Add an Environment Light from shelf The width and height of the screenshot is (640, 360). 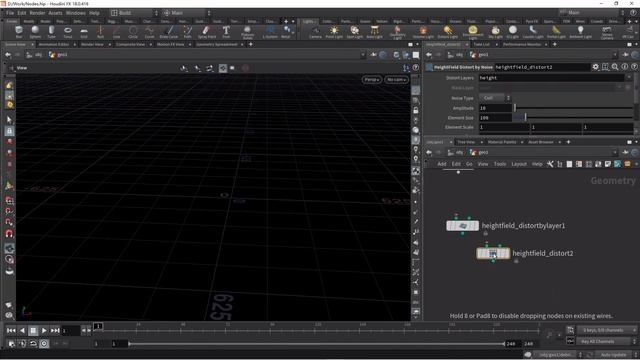point(473,31)
